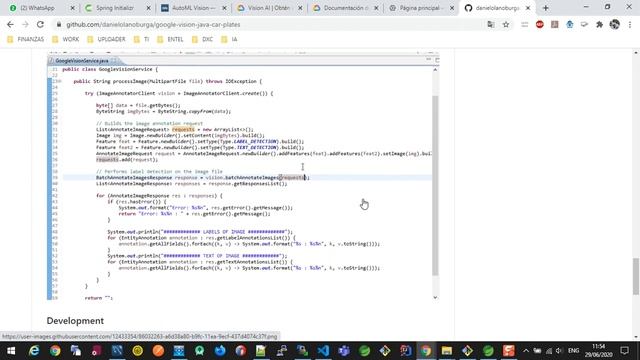
Task: Open the volume control in the tray
Action: pyautogui.click(x=559, y=351)
